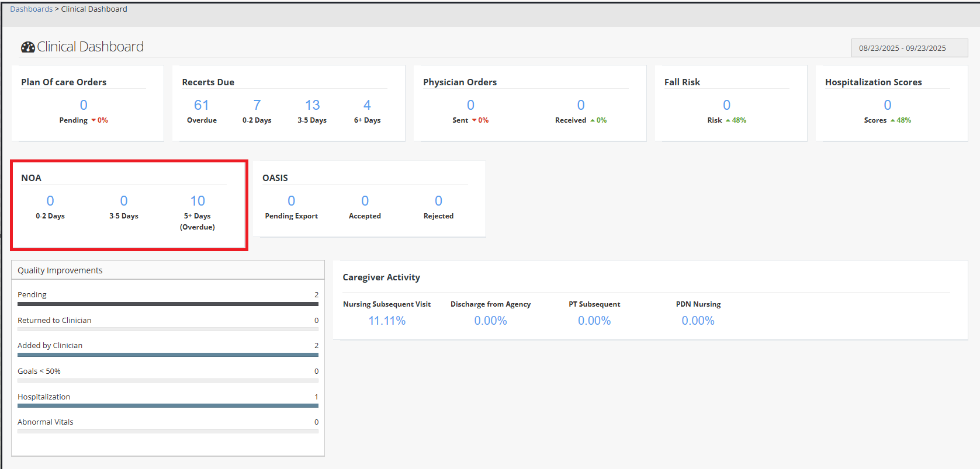The image size is (980, 469).
Task: Click the Nursing Subsequent Visit 11.11% value
Action: 387,321
